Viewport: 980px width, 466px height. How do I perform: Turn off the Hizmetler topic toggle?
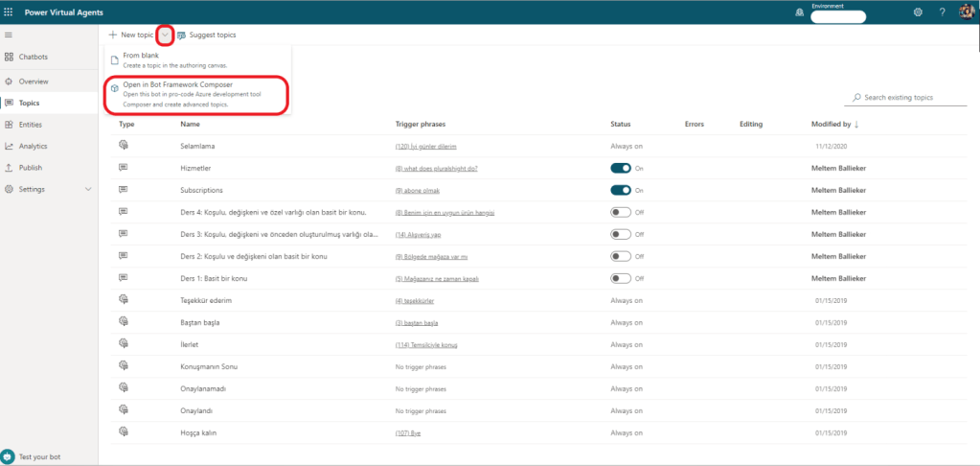[x=621, y=167]
